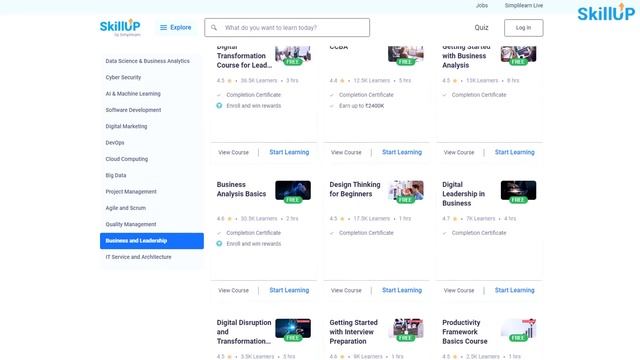This screenshot has height=360, width=640.
Task: Open Digital Transformation Course thumbnail
Action: pyautogui.click(x=293, y=54)
